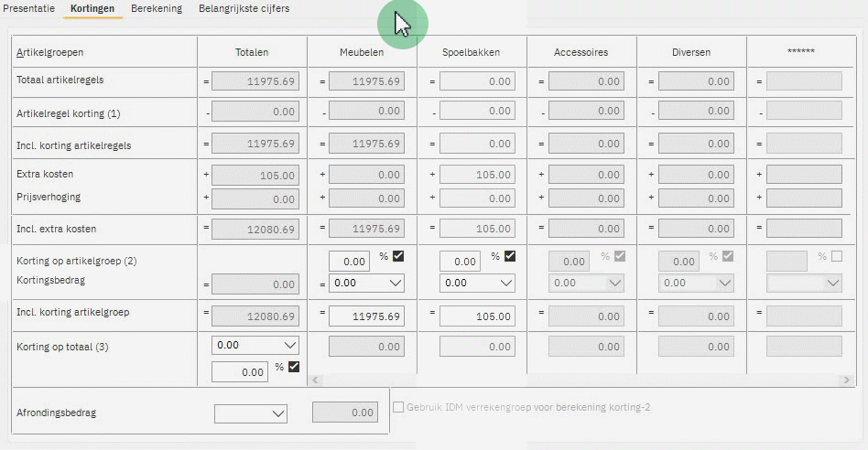Click Totalen Extra kosten value 105.00
Image resolution: width=868 pixels, height=450 pixels.
tap(255, 176)
